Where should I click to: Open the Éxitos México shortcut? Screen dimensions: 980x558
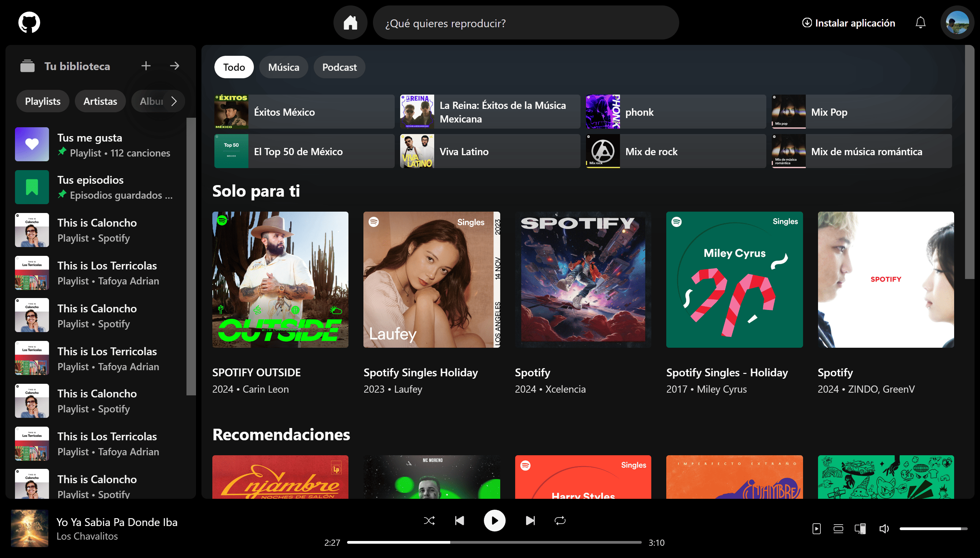point(304,112)
